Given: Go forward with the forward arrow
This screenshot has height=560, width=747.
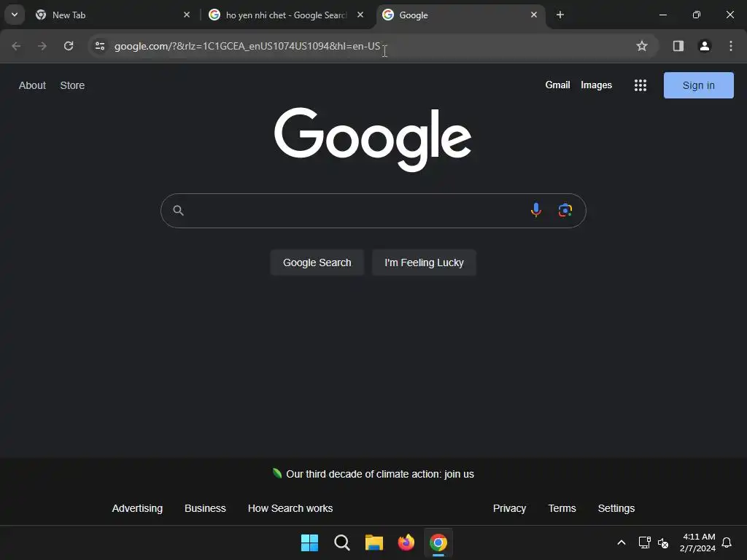Looking at the screenshot, I should pos(42,46).
